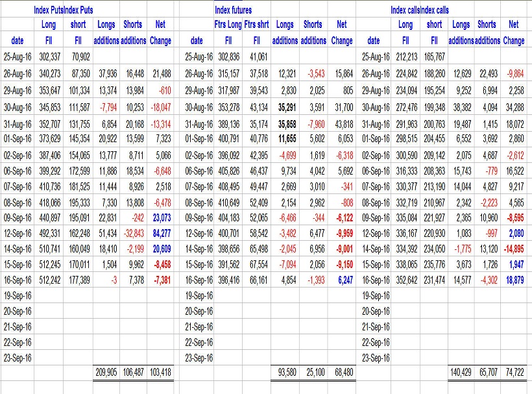
Task: Click the 'Ftrs shrt' column header
Action: 256,25
